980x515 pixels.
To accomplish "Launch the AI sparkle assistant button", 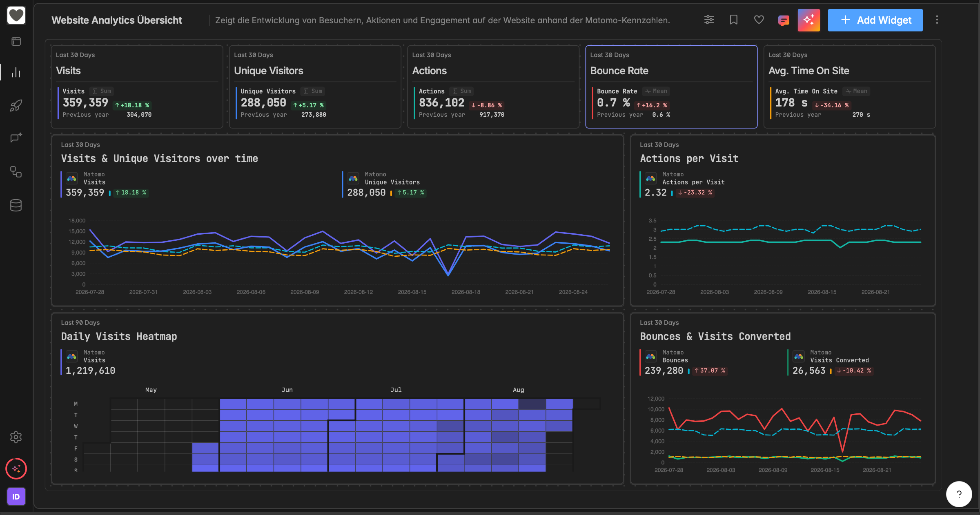I will (809, 20).
